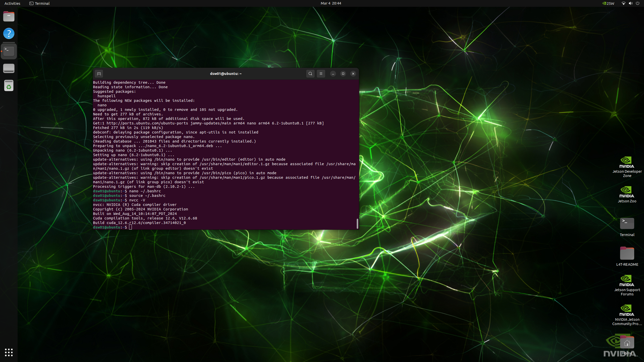
Task: Open Jetson Developer Zone desktop shortcut
Action: 627,166
